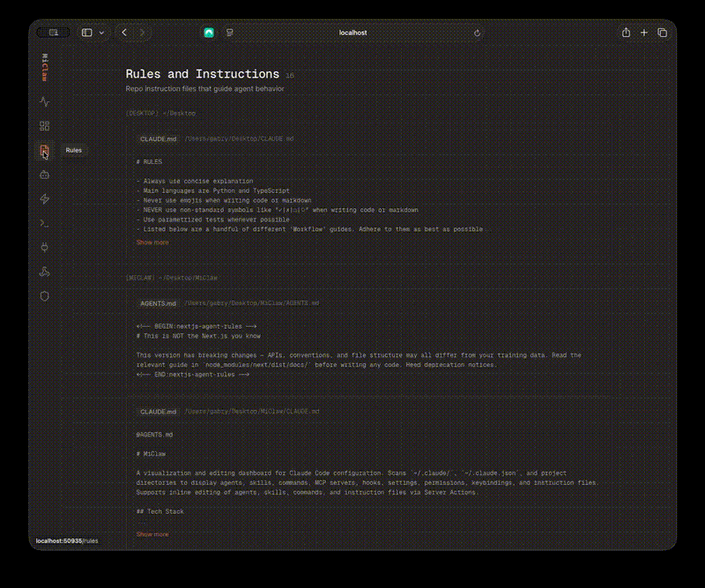Click the Rules and Instructions heading

tap(203, 74)
